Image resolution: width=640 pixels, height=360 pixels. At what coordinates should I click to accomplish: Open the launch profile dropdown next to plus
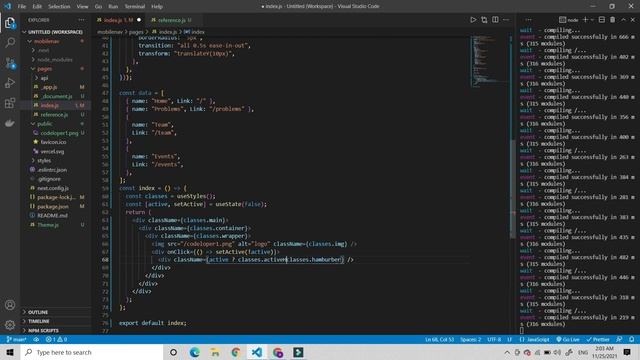tap(592, 20)
